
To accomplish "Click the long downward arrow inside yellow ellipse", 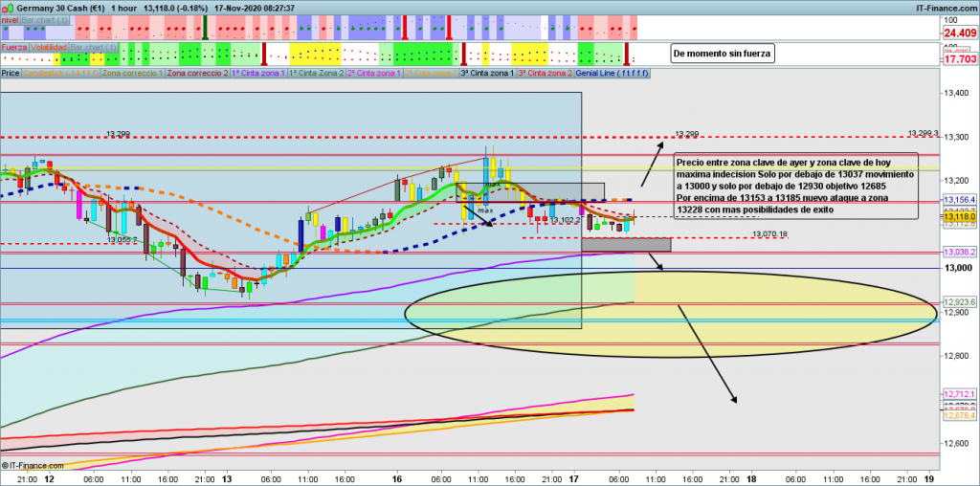I will (707, 352).
